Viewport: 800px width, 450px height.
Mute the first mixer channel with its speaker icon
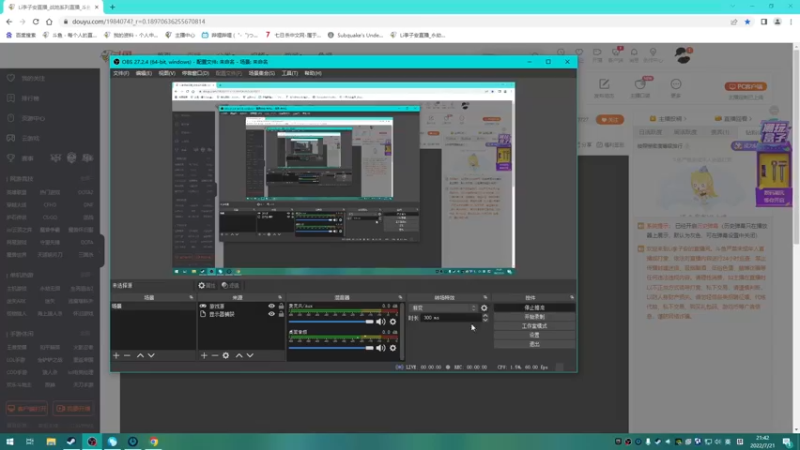(381, 321)
